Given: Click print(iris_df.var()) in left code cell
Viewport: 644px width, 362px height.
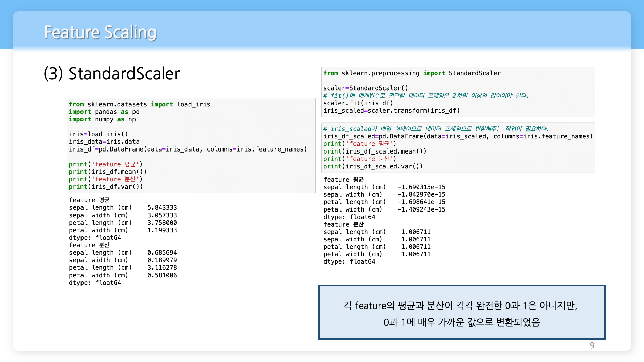Looking at the screenshot, I should click(106, 187).
